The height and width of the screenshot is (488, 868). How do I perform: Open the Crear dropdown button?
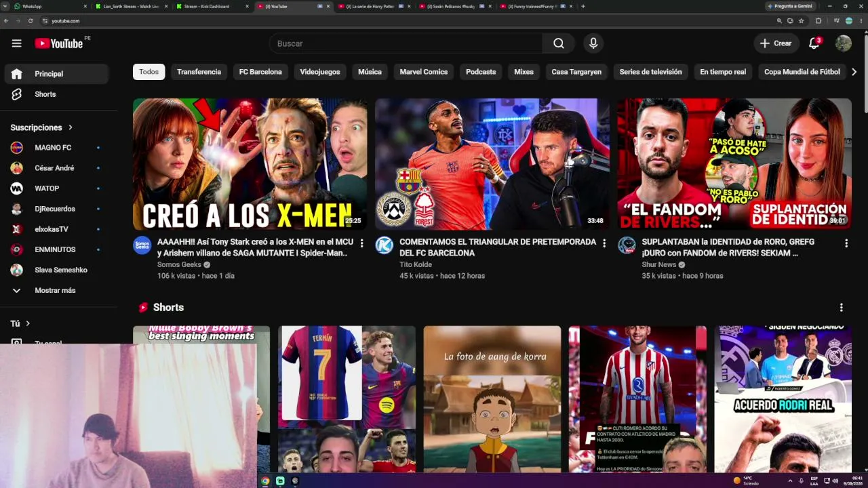(776, 43)
